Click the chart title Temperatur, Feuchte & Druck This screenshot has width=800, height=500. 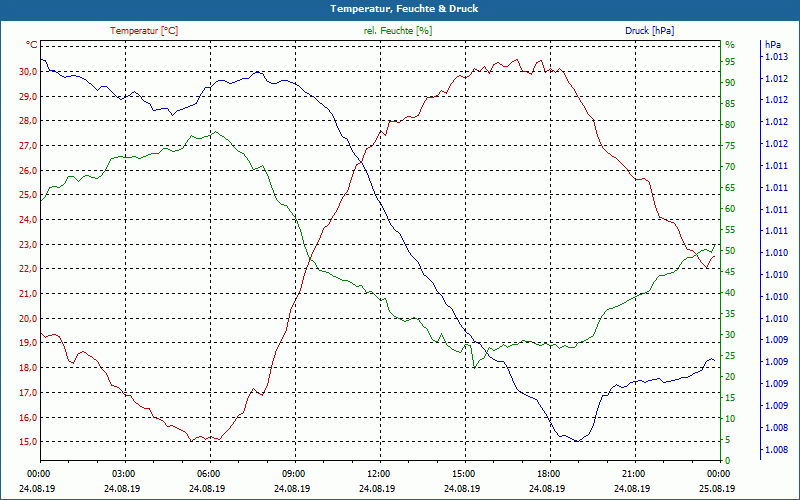click(404, 9)
